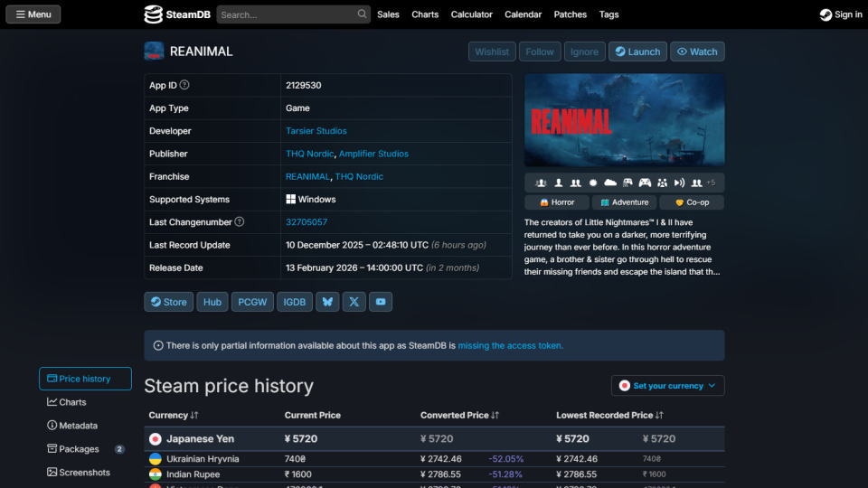Viewport: 868px width, 488px height.
Task: Toggle the Ignore button
Action: 585,52
